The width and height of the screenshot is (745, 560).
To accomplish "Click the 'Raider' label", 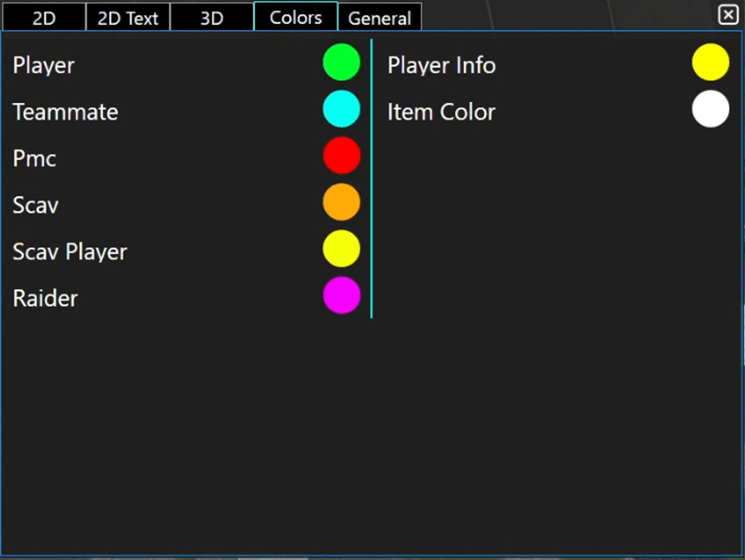I will click(x=45, y=298).
